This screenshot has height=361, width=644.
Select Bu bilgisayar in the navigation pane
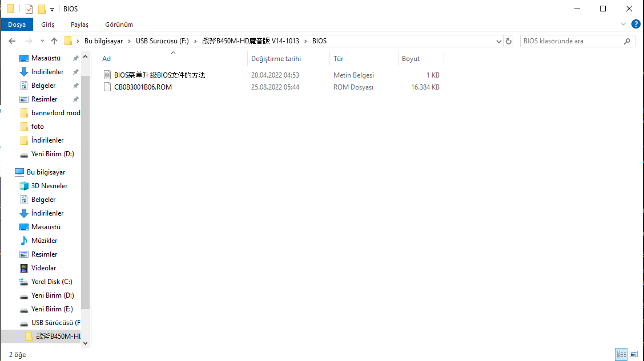tap(46, 172)
